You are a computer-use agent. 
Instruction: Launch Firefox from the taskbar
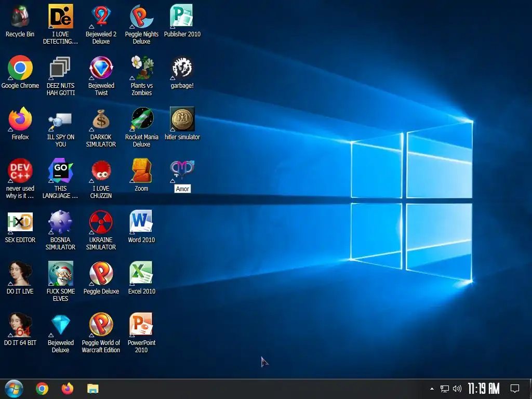67,389
